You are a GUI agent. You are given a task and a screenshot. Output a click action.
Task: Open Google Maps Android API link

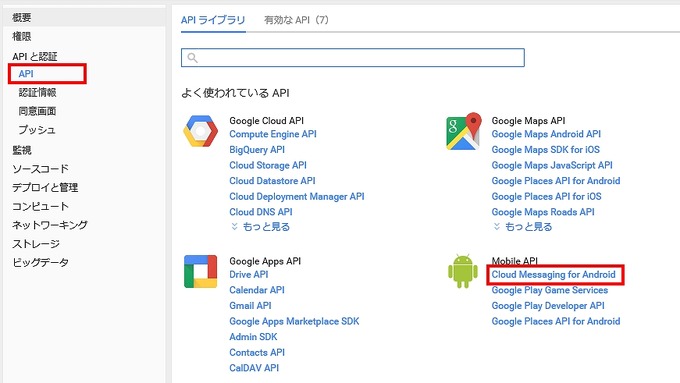(546, 134)
